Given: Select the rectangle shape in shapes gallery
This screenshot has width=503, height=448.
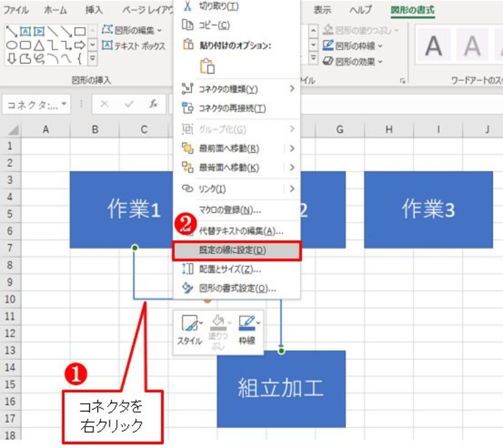Looking at the screenshot, I should click(x=80, y=31).
